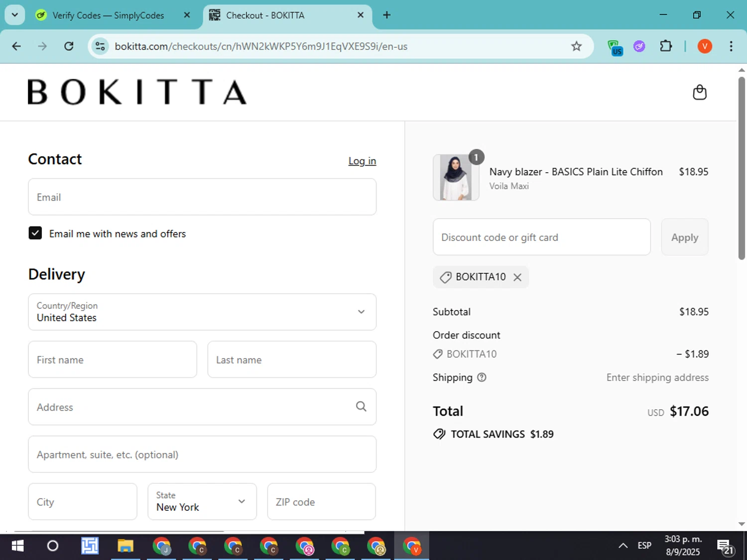The image size is (747, 560).
Task: Go back to the previous page
Action: (16, 46)
